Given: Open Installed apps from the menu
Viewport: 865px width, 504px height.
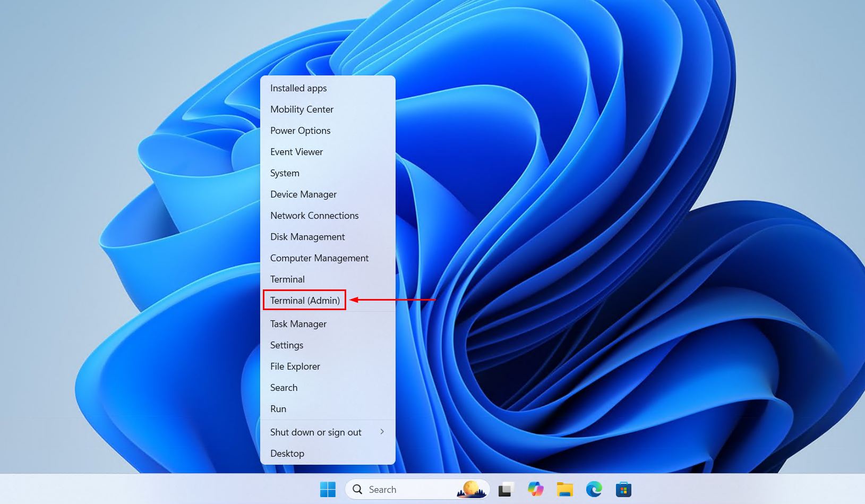Looking at the screenshot, I should 328,88.
